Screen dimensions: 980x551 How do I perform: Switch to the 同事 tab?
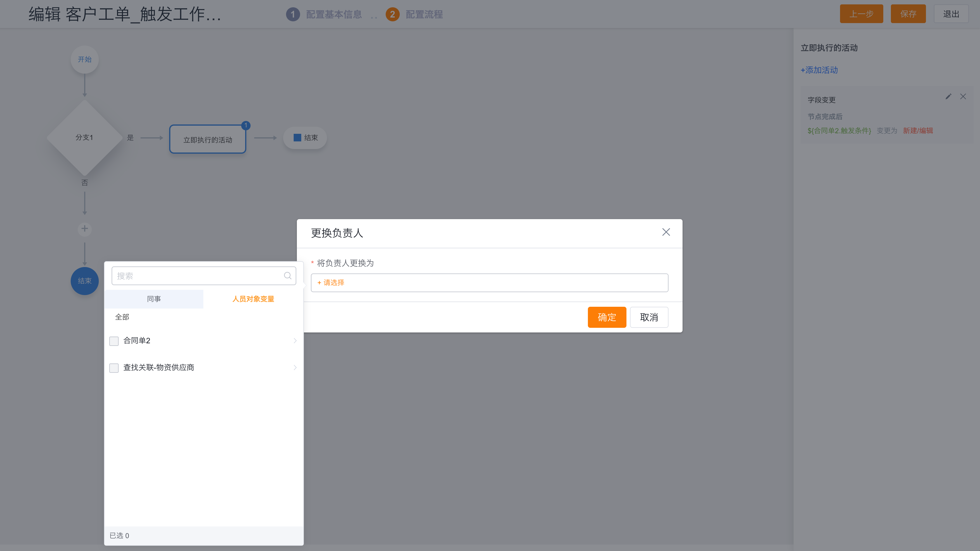pos(154,299)
